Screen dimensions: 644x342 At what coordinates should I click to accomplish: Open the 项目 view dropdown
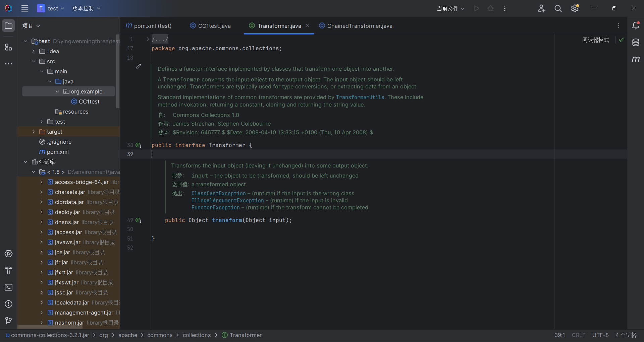point(31,26)
